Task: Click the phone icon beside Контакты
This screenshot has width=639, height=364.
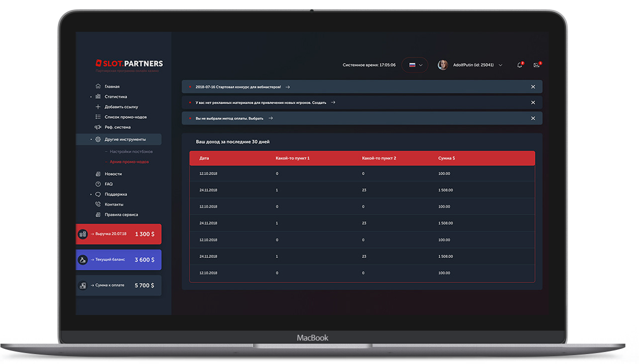Action: click(98, 204)
